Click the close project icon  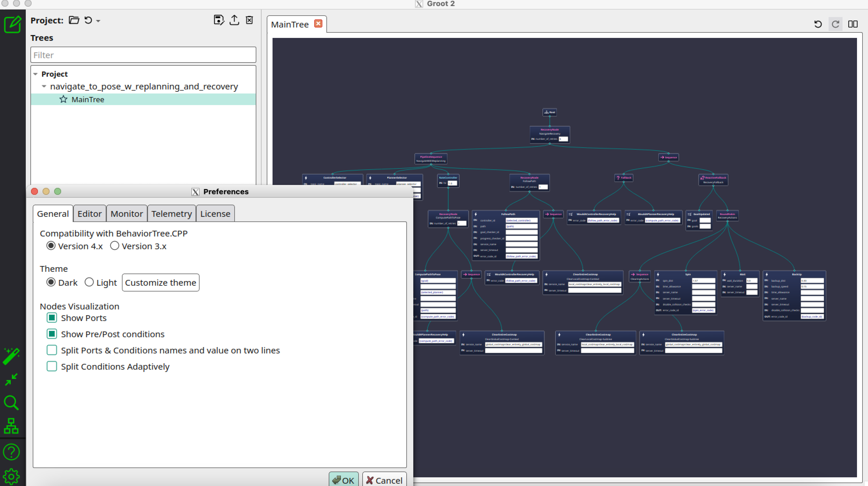click(x=249, y=20)
